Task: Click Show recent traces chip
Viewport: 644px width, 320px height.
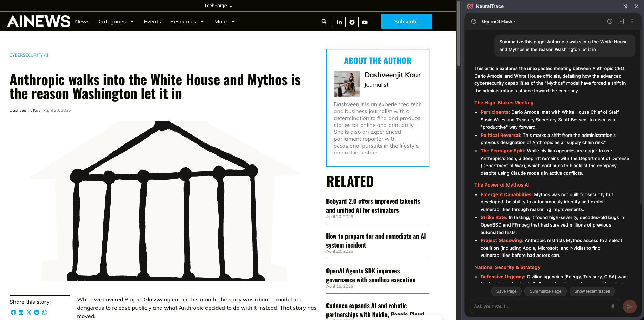Action: point(592,291)
